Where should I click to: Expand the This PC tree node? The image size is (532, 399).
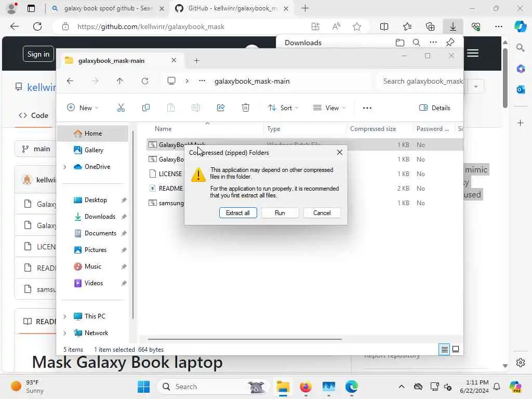click(65, 316)
